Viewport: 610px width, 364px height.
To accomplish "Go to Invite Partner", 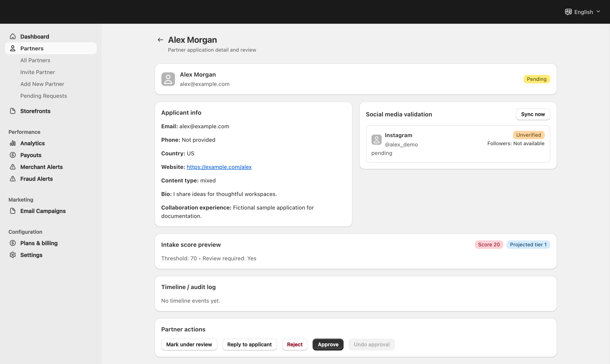I will click(x=37, y=72).
